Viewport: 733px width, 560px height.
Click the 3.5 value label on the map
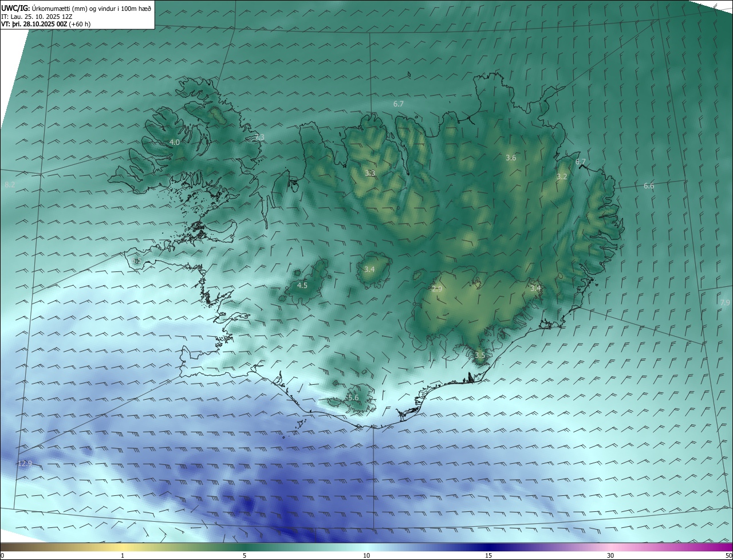(480, 355)
